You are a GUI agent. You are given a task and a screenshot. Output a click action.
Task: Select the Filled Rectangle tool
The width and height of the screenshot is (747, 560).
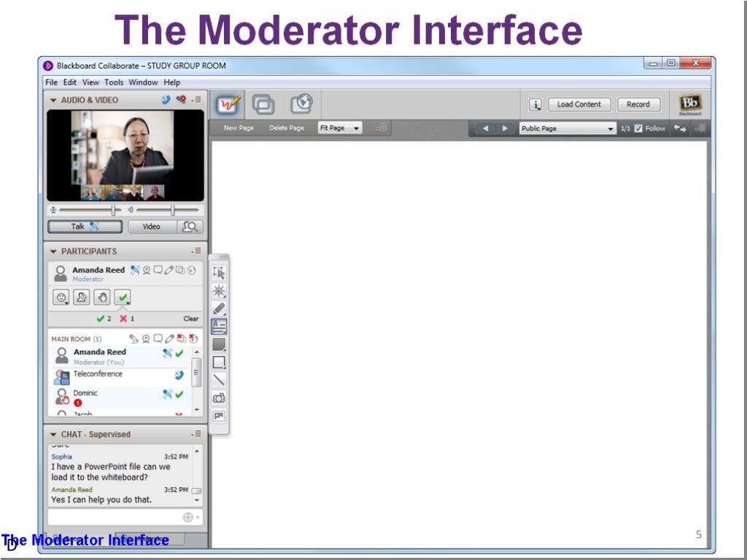[219, 344]
